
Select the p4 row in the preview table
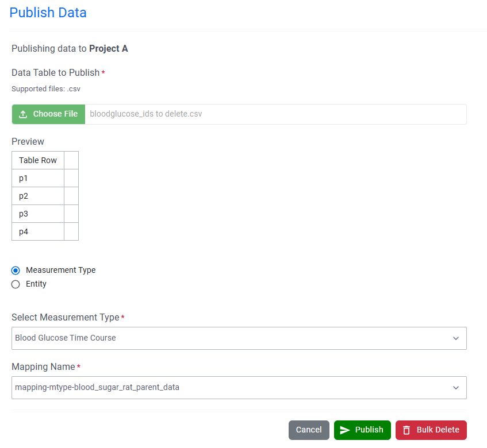(x=38, y=232)
